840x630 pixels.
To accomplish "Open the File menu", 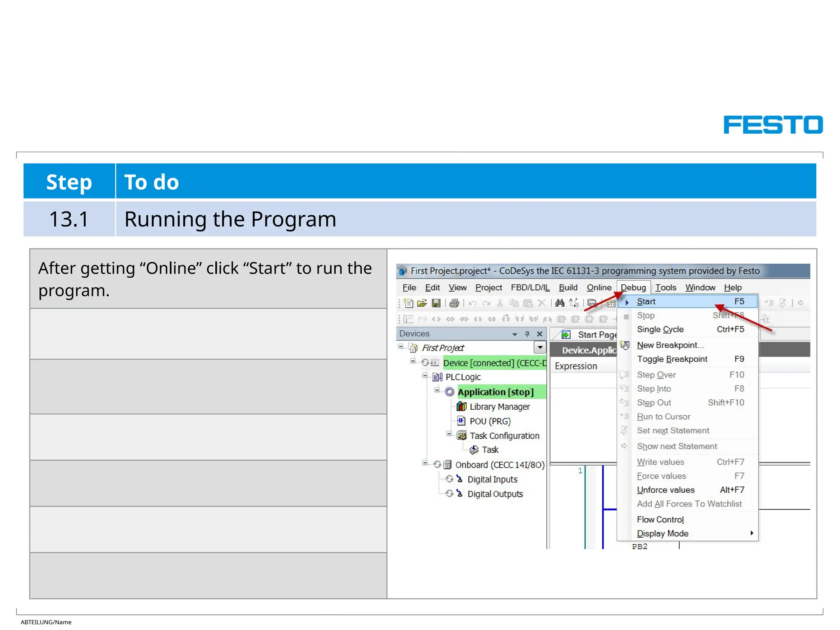I will (x=409, y=288).
